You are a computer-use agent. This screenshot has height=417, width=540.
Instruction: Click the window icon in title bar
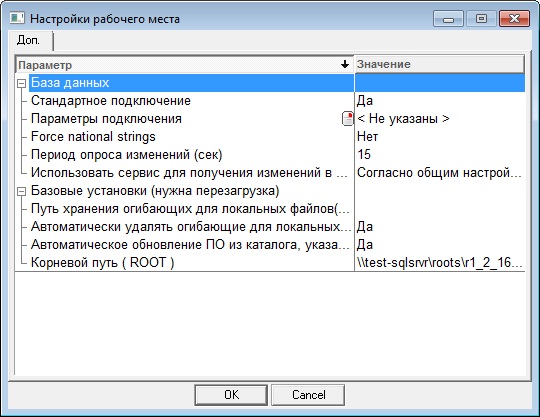pyautogui.click(x=17, y=18)
